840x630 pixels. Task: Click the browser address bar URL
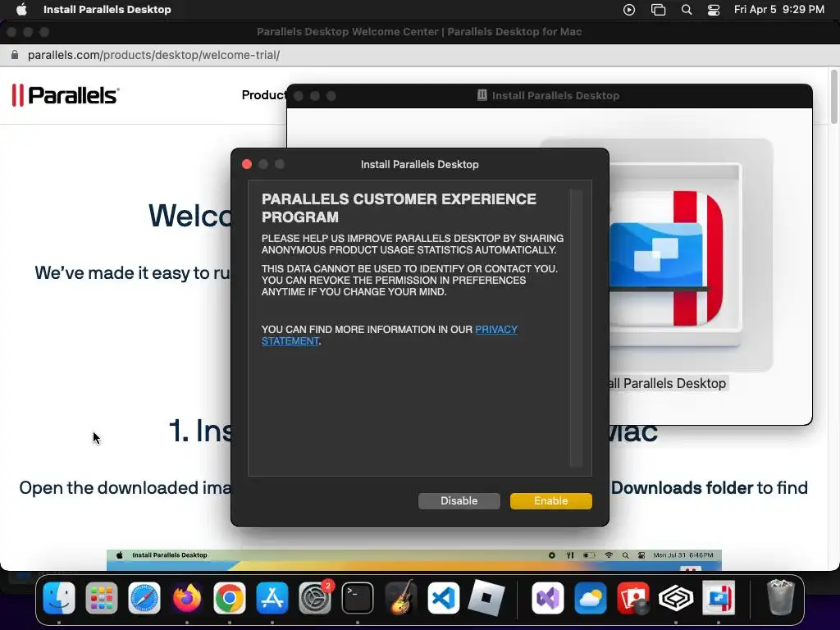(153, 55)
